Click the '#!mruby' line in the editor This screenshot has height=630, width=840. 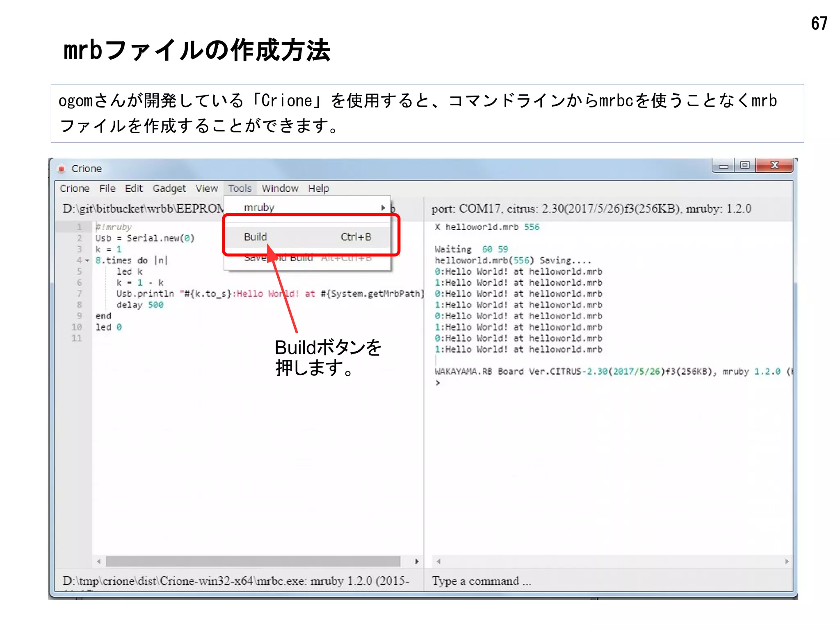pyautogui.click(x=114, y=227)
